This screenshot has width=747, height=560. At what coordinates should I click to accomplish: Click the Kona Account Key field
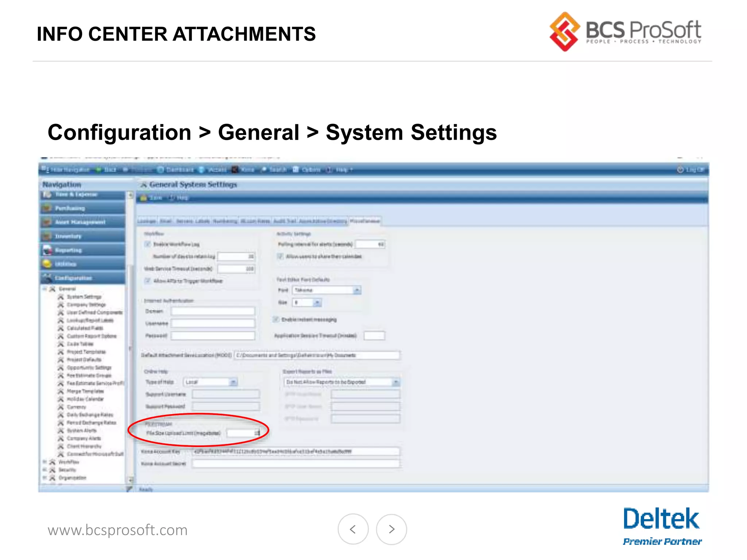coord(296,451)
